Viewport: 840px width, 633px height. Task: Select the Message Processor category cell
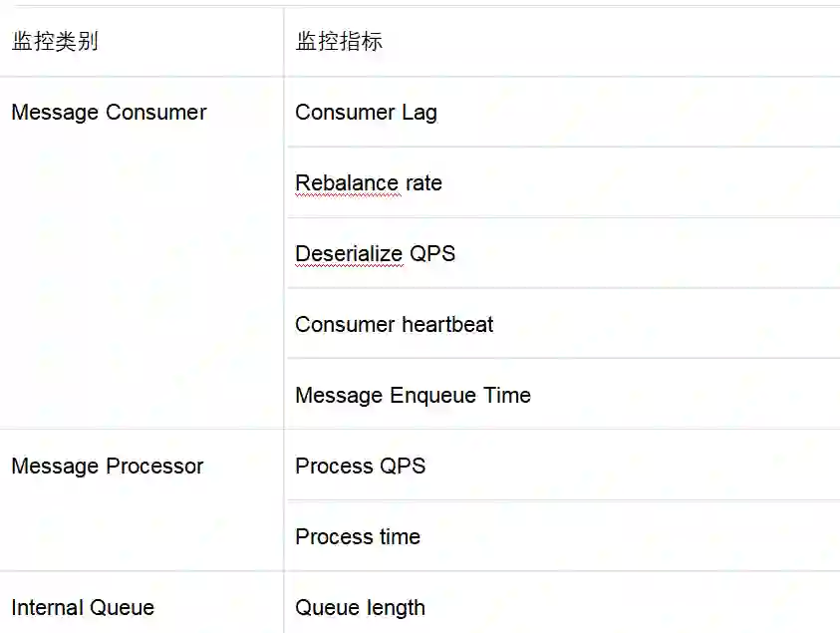pyautogui.click(x=108, y=467)
